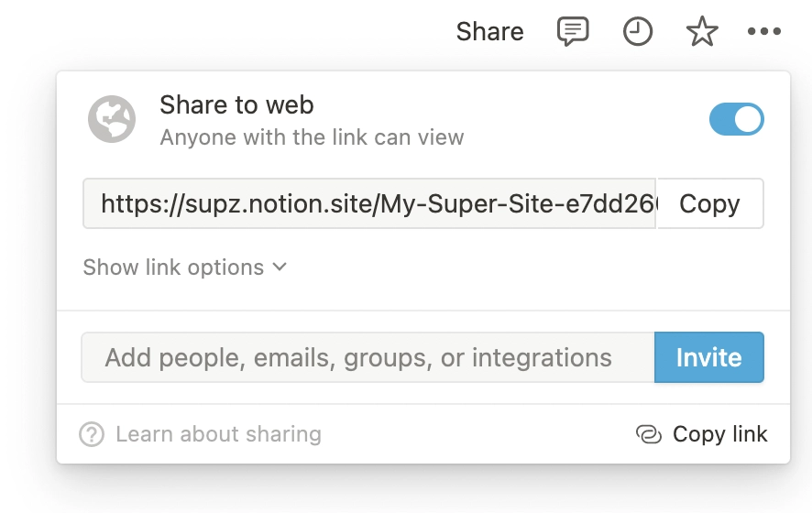Copy the public notion.site URL
The image size is (812, 513).
click(x=709, y=203)
